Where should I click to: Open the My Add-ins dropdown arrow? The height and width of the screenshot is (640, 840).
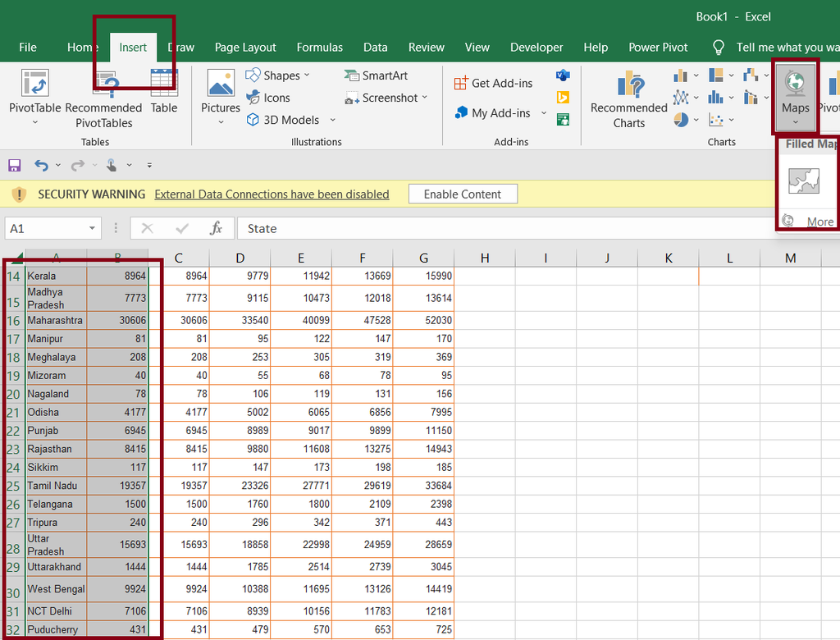tap(543, 113)
